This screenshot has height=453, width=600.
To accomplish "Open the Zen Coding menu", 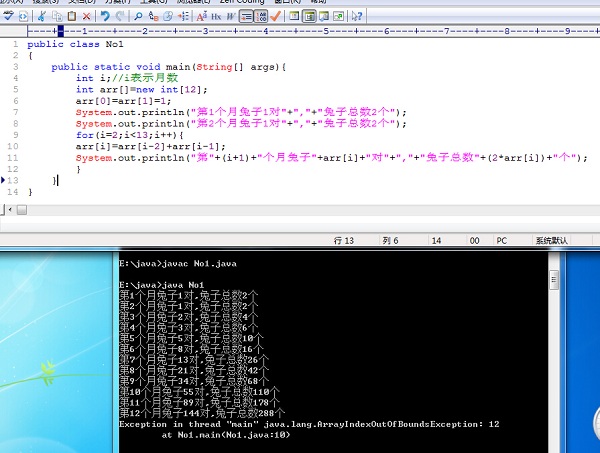I will tap(242, 2).
